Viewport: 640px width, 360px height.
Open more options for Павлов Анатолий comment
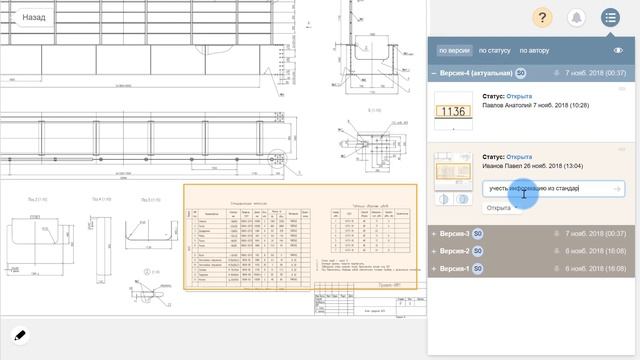[622, 89]
